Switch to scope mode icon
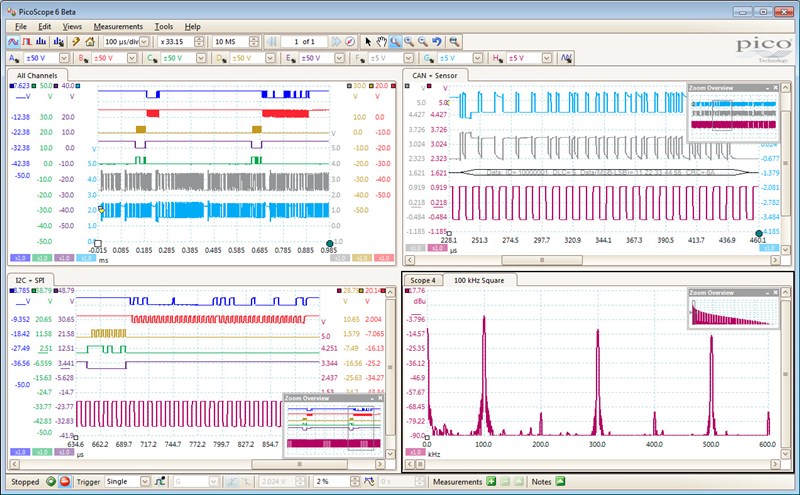The width and height of the screenshot is (800, 495). point(13,42)
